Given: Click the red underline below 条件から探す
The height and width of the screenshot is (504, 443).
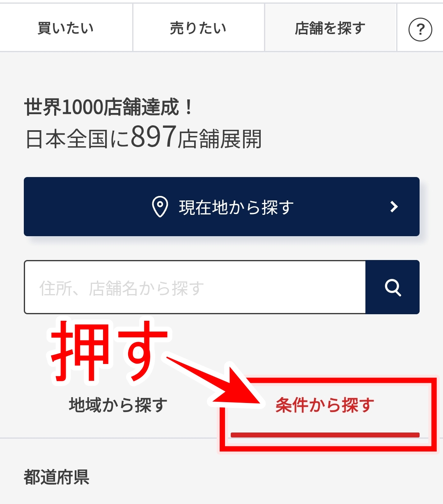Looking at the screenshot, I should [x=325, y=435].
